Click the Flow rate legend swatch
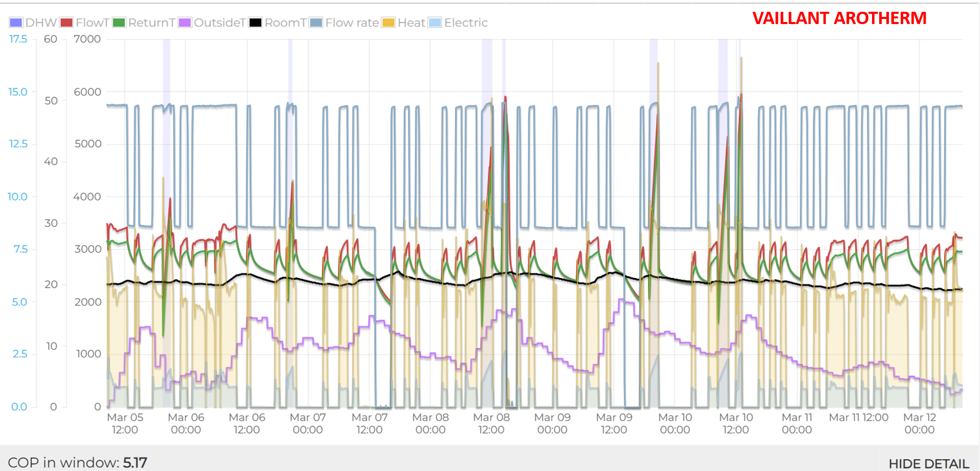Image resolution: width=980 pixels, height=471 pixels. (316, 23)
